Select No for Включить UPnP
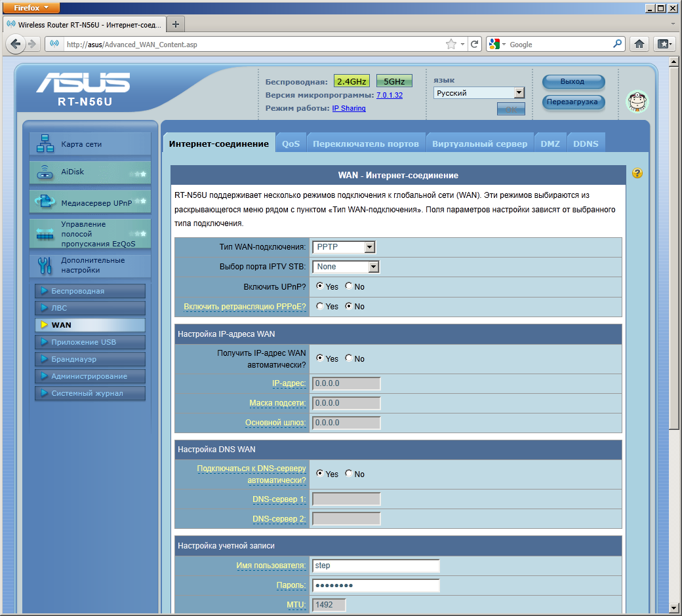Viewport: 682px width, 616px height. pos(349,286)
